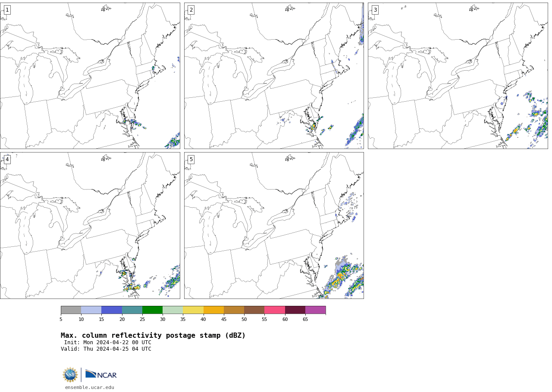Click the yellow 35-40 dBZ swatch

coord(193,310)
